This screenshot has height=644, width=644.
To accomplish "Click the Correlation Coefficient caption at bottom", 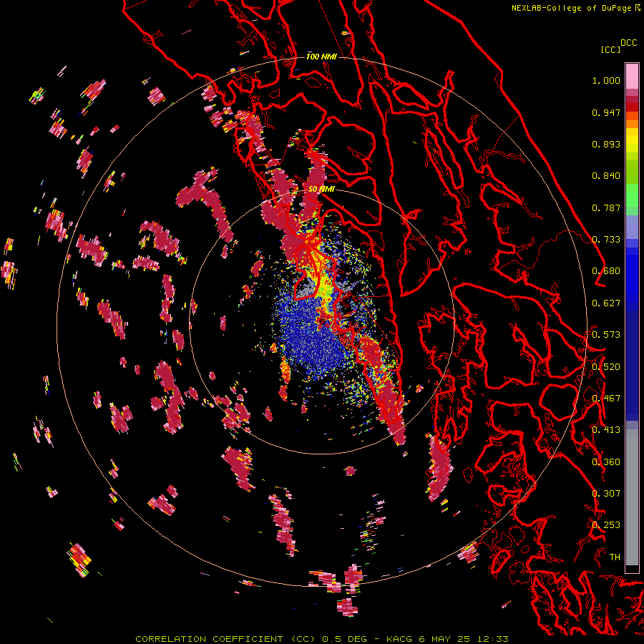I will (x=322, y=639).
